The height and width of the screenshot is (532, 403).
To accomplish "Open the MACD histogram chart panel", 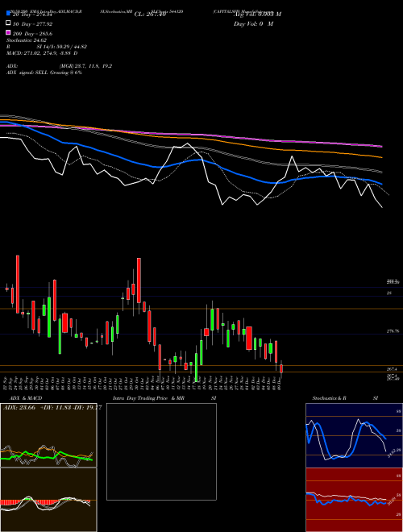I will (48, 500).
